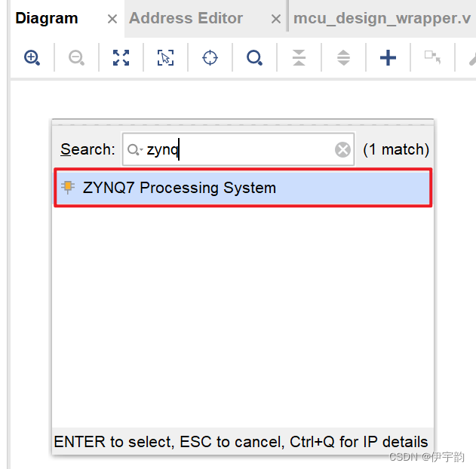Screen dimensions: 476x469
Task: Open the mcu_design_wrapper.v tab
Action: (382, 18)
